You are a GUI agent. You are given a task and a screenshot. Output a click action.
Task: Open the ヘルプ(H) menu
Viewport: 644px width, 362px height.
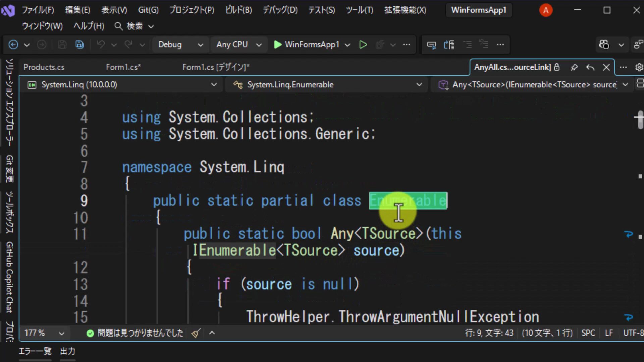[89, 26]
